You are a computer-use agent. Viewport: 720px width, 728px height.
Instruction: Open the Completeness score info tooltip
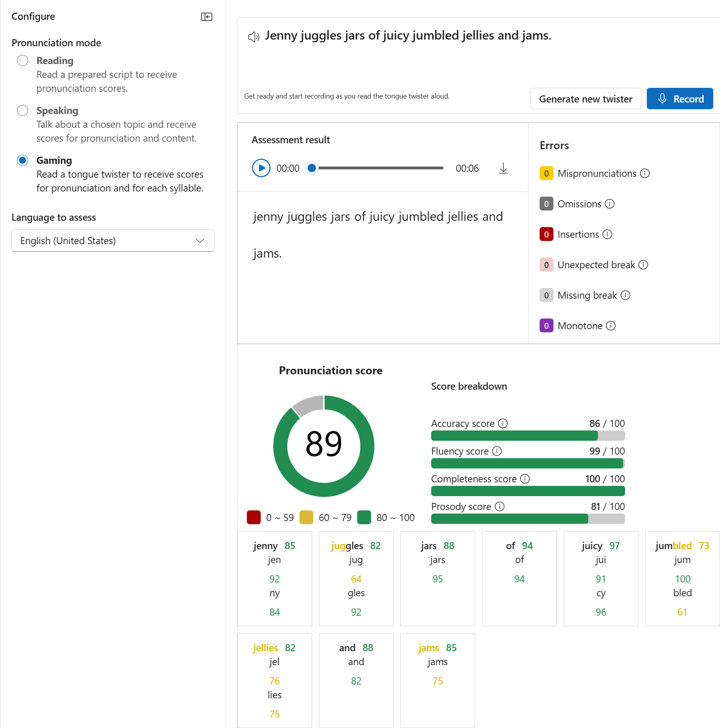click(x=525, y=479)
